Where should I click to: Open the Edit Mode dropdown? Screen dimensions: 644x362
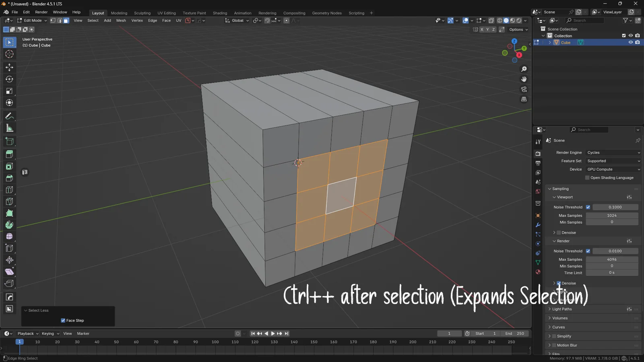pyautogui.click(x=32, y=21)
